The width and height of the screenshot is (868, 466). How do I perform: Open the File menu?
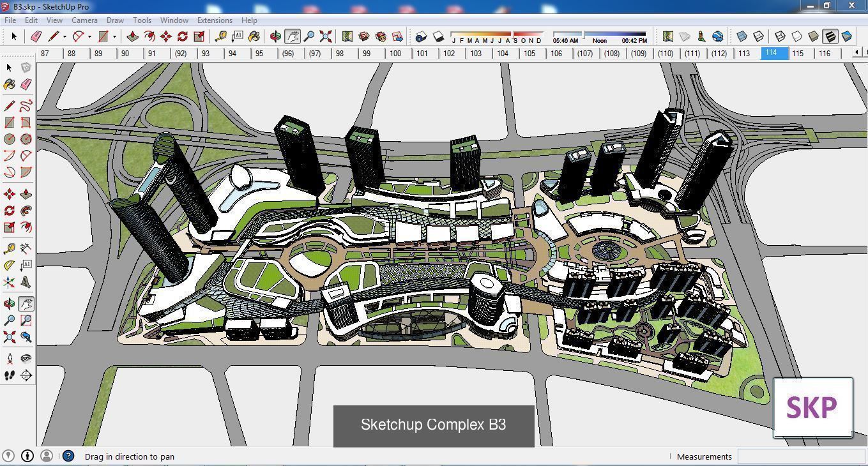pyautogui.click(x=10, y=20)
